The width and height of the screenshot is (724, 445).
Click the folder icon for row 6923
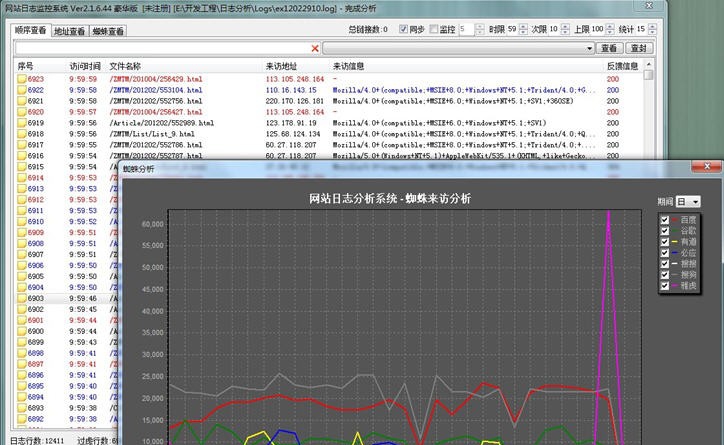pyautogui.click(x=22, y=78)
